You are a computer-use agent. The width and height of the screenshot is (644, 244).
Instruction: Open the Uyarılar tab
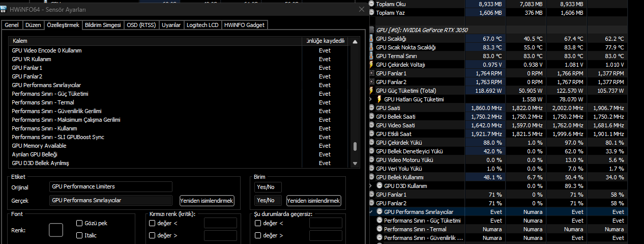point(171,25)
